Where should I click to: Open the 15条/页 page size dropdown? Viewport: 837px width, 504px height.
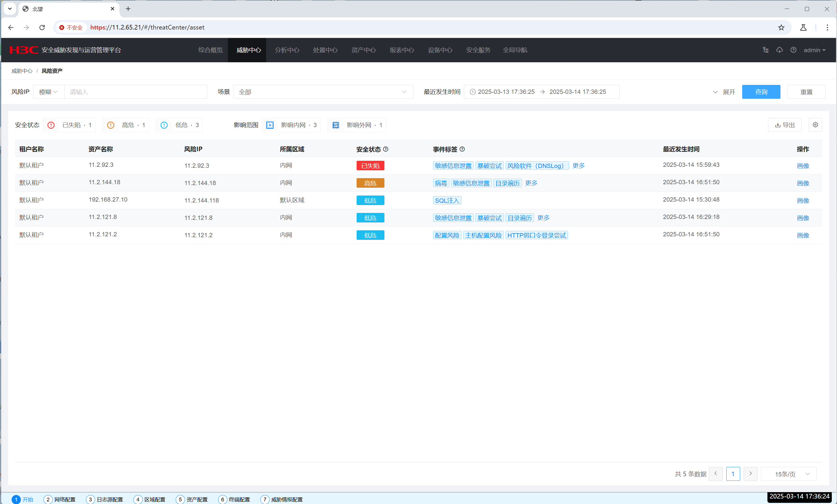(789, 474)
